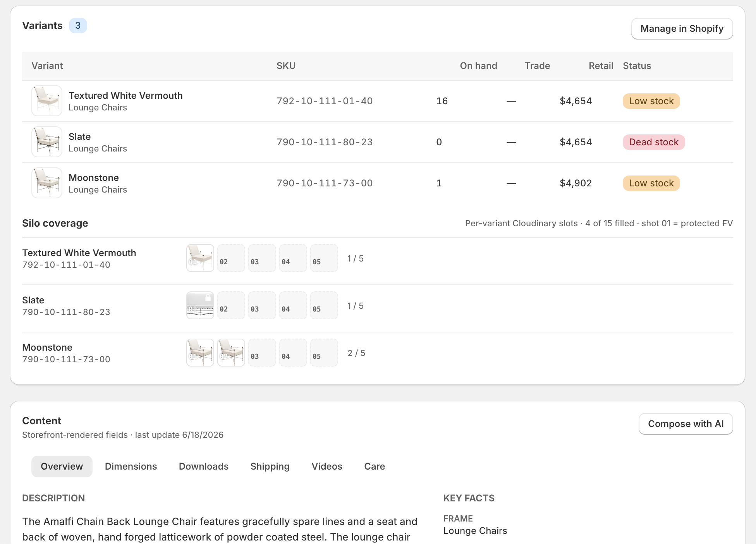Click the 2 / 5 coverage count for Moonstone

pos(356,353)
